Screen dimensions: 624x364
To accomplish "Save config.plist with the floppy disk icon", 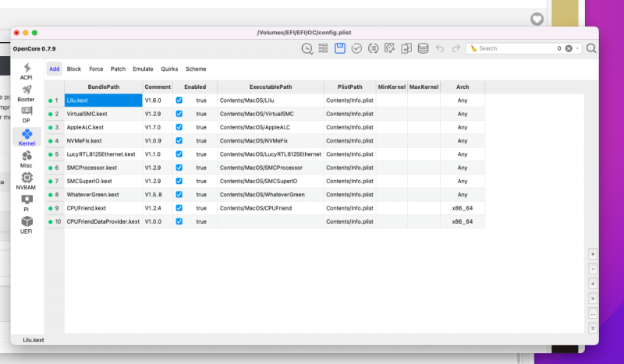I will click(340, 48).
